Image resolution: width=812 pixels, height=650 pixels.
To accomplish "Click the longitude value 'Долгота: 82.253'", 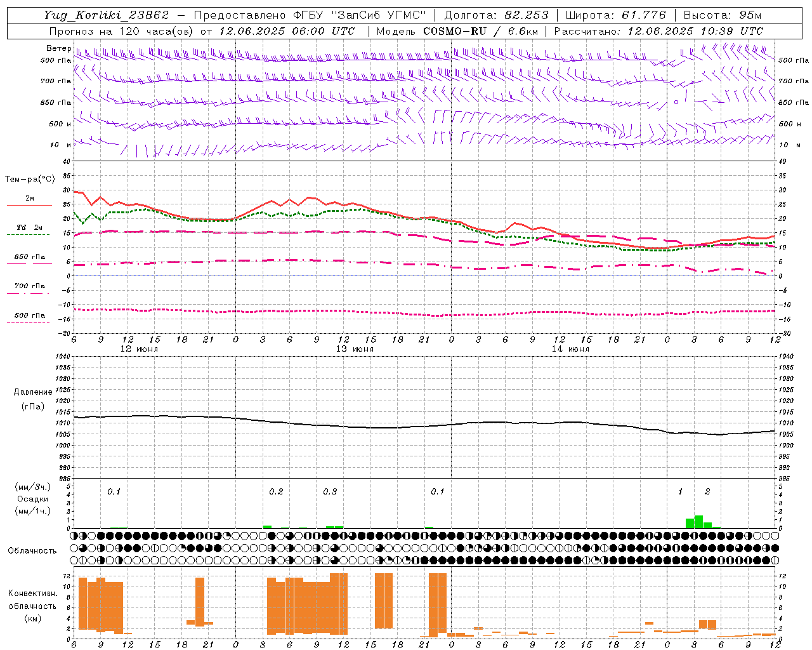I will (x=497, y=15).
